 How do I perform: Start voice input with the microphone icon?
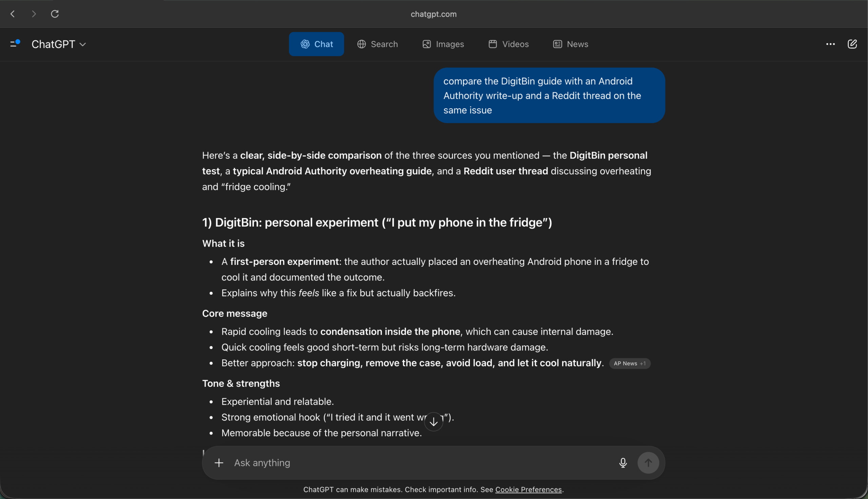(623, 463)
